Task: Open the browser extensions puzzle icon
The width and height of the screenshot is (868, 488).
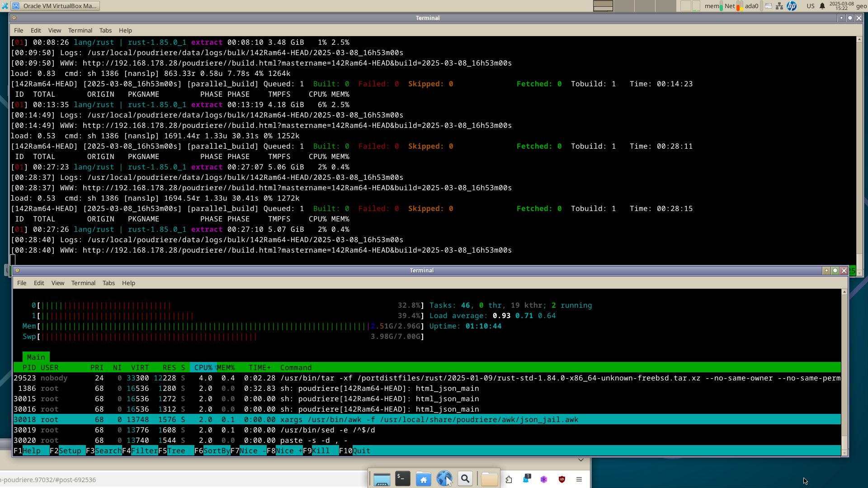Action: tap(509, 479)
